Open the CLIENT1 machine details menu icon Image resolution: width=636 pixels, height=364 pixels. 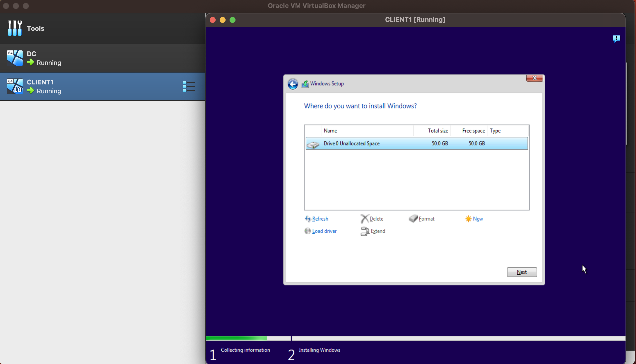[x=189, y=86]
